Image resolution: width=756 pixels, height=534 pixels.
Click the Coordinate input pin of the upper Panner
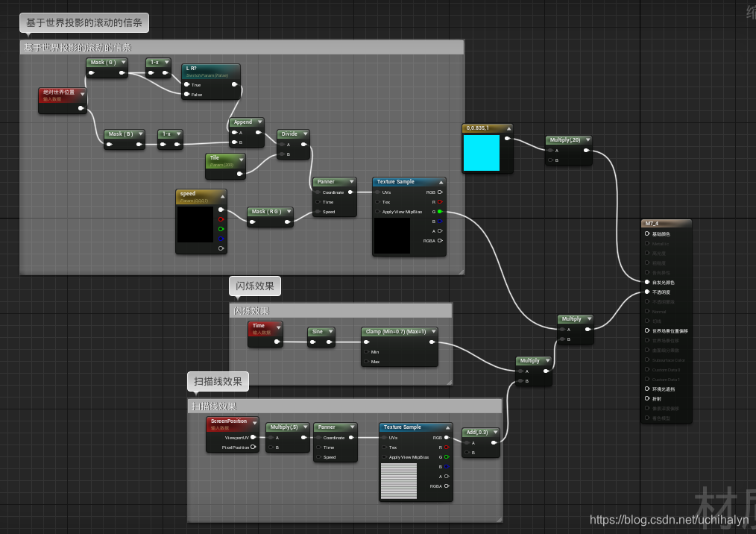point(318,192)
